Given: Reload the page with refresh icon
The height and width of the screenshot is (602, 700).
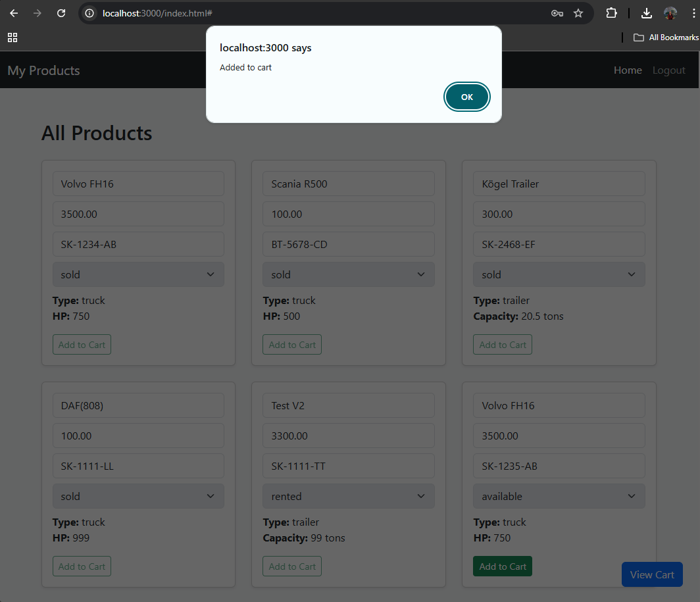Looking at the screenshot, I should (61, 13).
